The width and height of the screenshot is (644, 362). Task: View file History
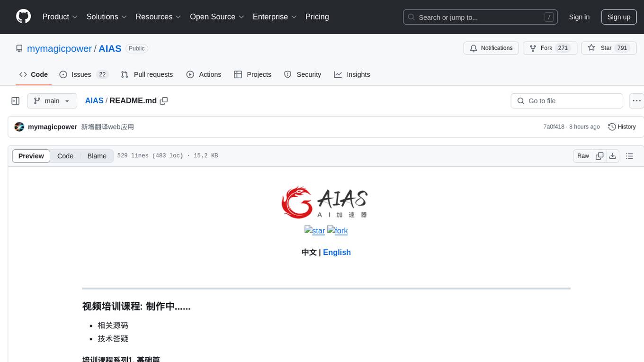(x=622, y=127)
